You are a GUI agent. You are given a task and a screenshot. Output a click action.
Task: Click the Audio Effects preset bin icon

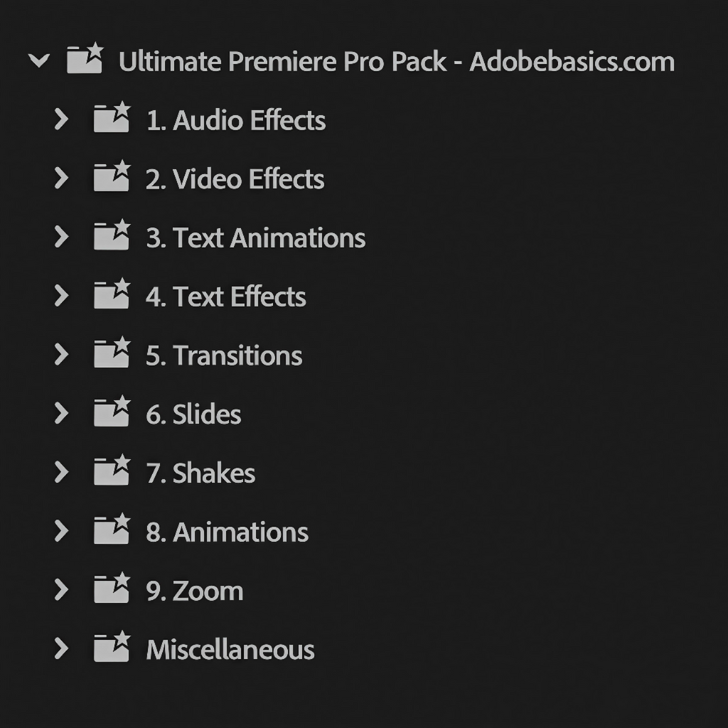point(111,119)
